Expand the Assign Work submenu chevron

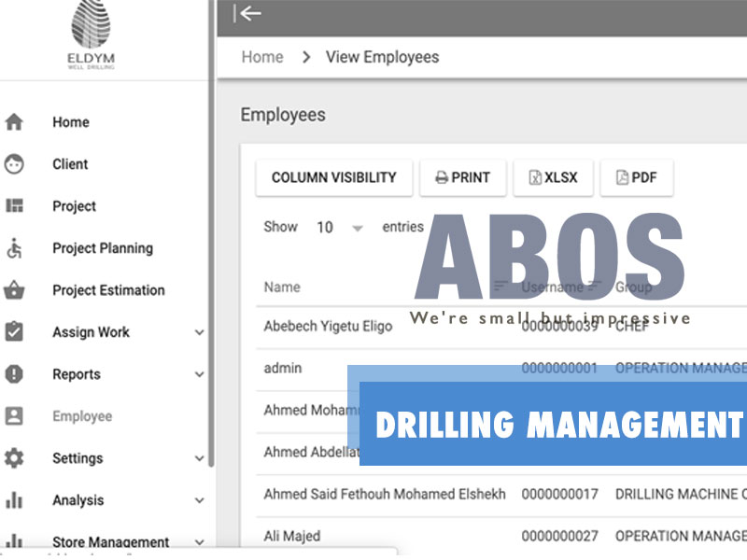pos(199,332)
